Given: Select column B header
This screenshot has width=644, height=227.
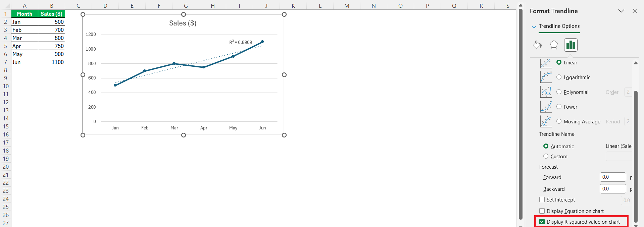Looking at the screenshot, I should [x=51, y=6].
